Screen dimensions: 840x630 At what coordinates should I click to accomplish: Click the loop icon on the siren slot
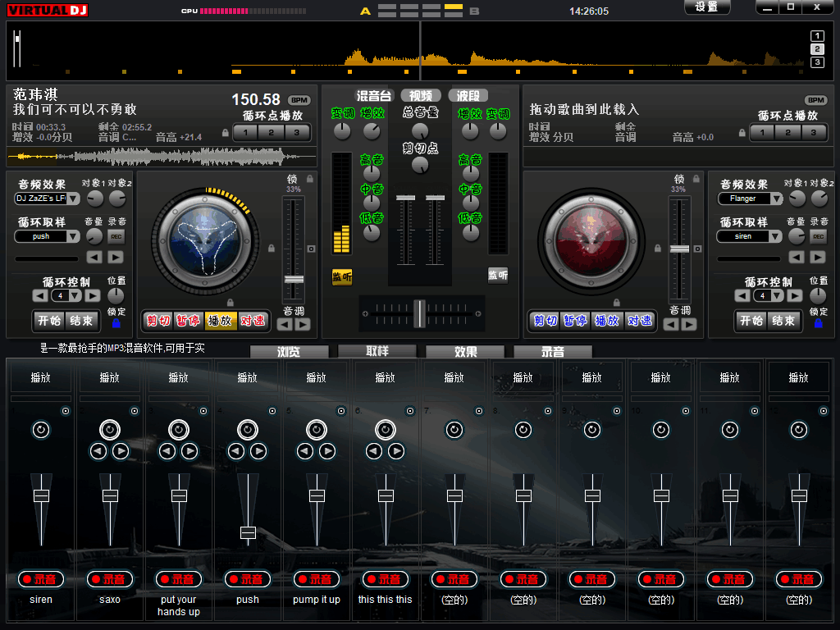pyautogui.click(x=41, y=430)
